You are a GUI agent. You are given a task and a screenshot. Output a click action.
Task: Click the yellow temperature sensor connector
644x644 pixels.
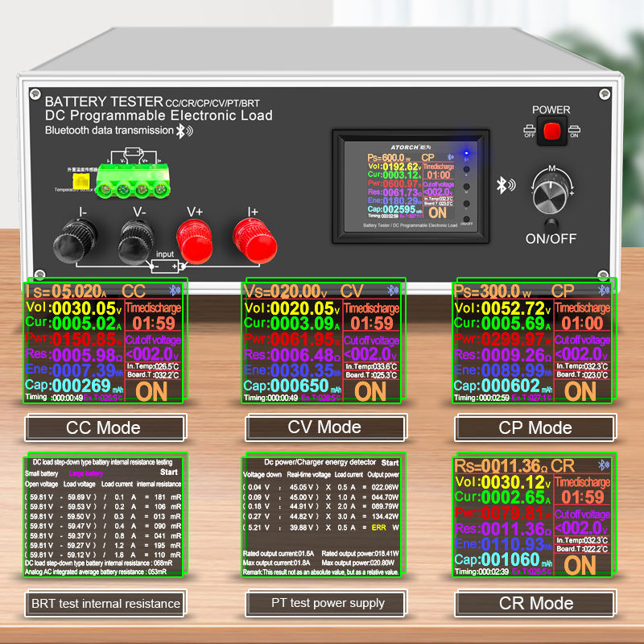click(81, 181)
